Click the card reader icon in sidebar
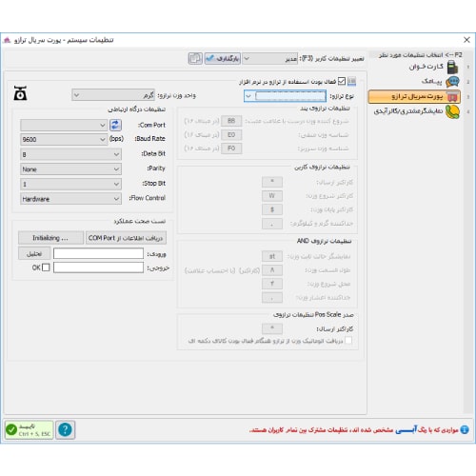The image size is (476, 476). (x=452, y=67)
